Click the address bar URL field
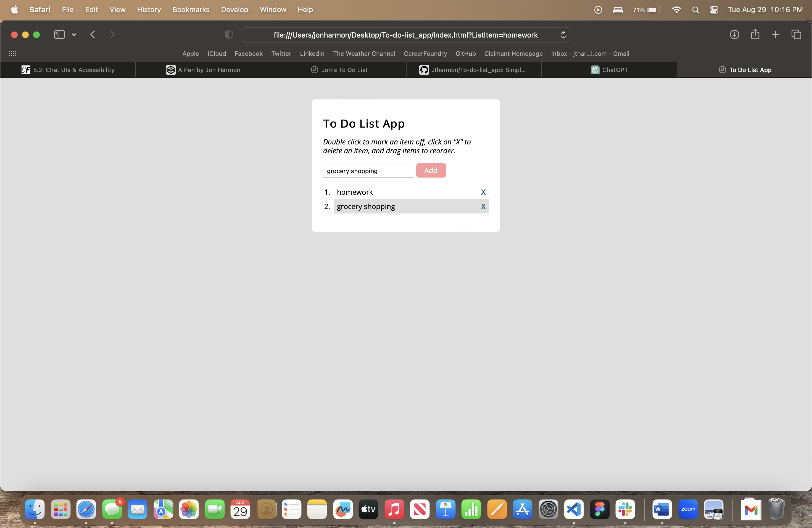The width and height of the screenshot is (812, 528). pyautogui.click(x=406, y=35)
